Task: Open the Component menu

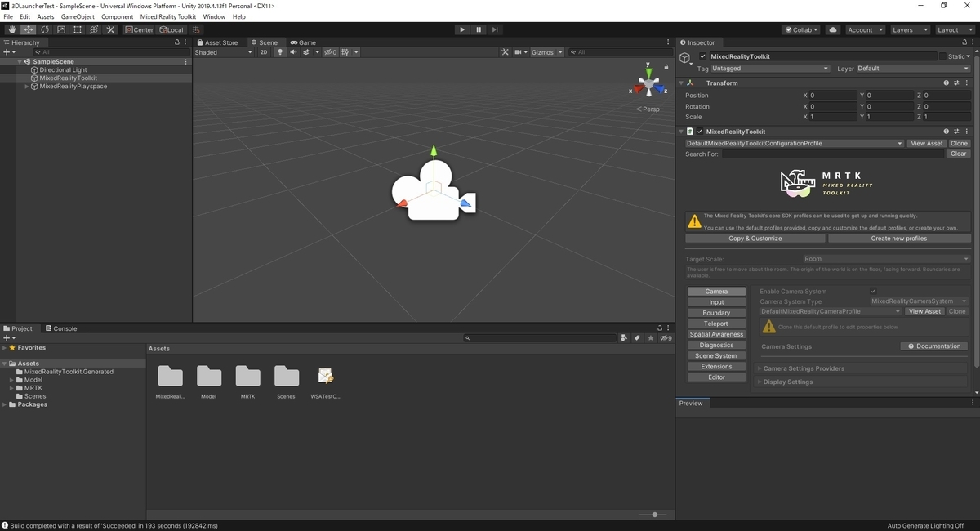Action: pos(117,16)
